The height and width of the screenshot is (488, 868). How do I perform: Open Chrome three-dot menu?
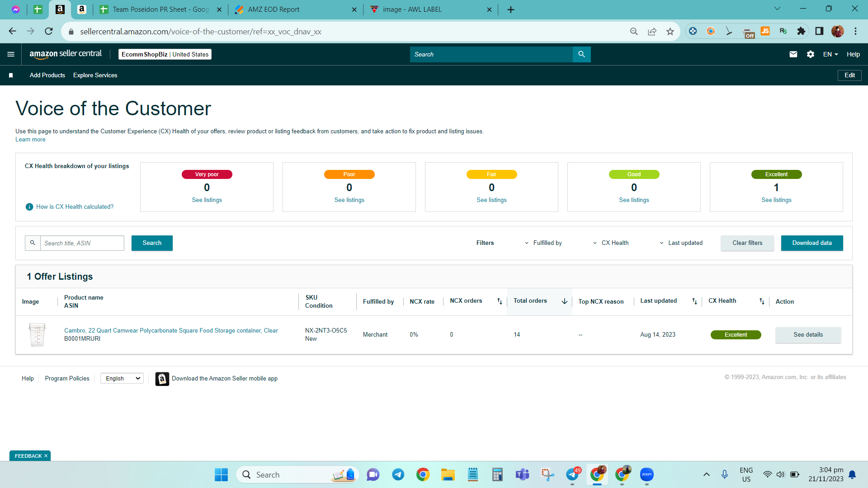[x=855, y=31]
